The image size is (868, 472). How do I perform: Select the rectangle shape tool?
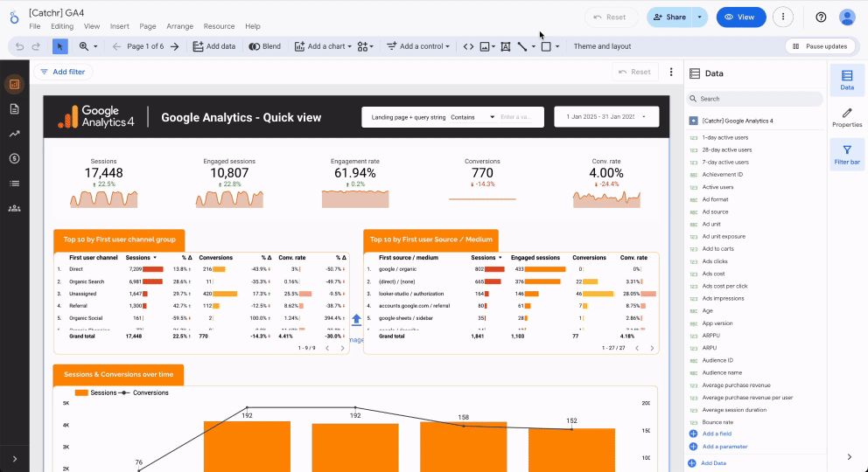(546, 46)
